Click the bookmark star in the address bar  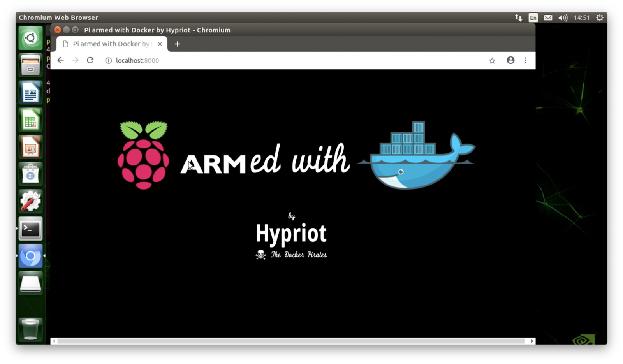click(x=492, y=60)
